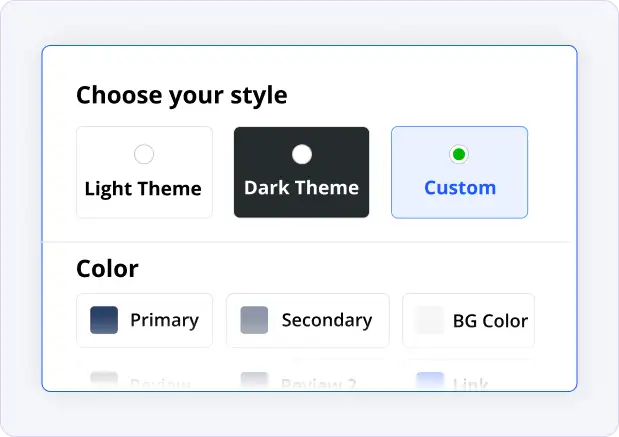Click the "Primary" color label

[164, 320]
